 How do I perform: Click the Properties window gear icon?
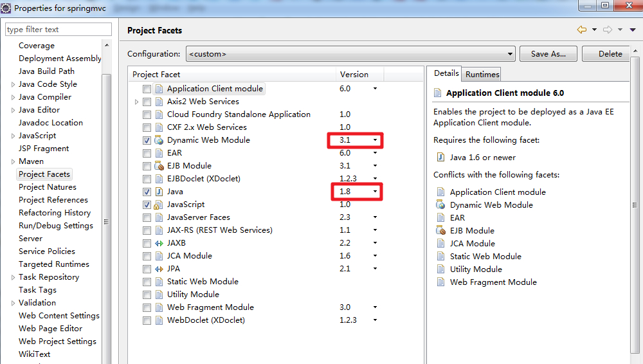pyautogui.click(x=6, y=8)
